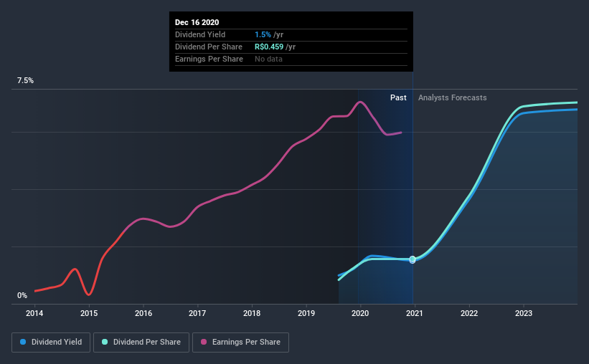This screenshot has width=589, height=364.
Task: Click the Earnings Per Share peak near 2020
Action: click(x=360, y=102)
